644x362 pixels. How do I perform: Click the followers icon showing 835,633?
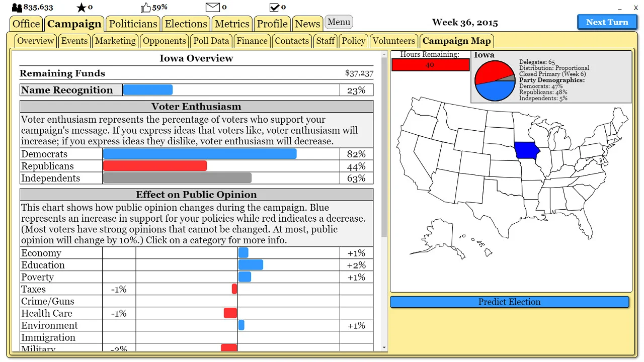[x=17, y=7]
